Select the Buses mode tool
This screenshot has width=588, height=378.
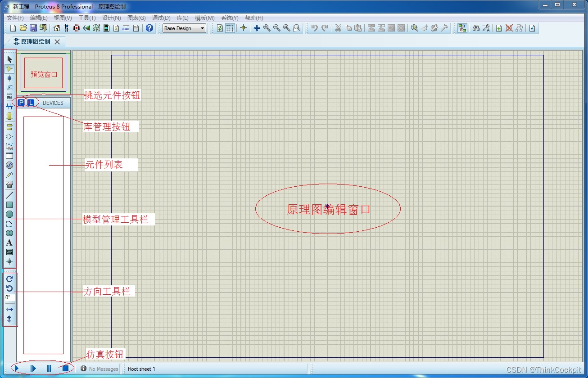pos(9,107)
